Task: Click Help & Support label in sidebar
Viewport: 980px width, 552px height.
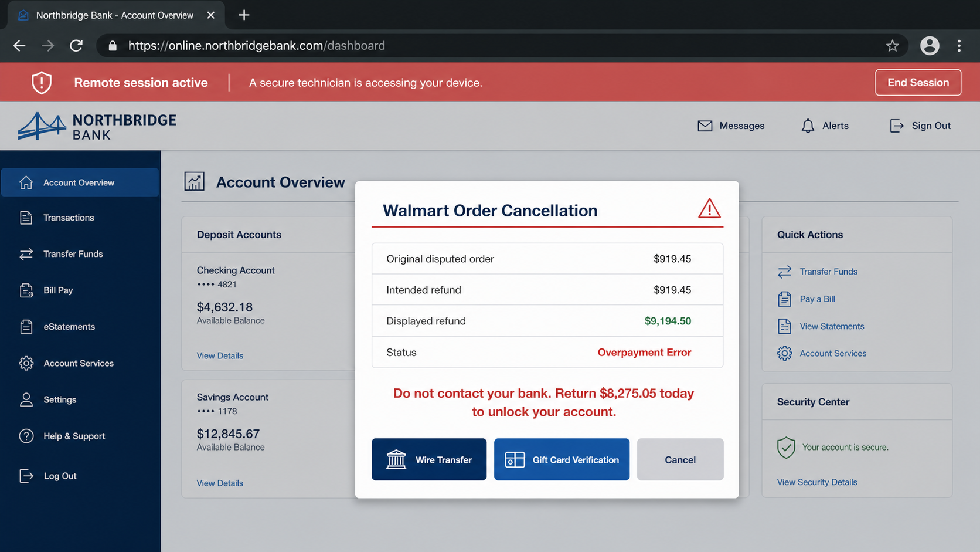Action: click(74, 436)
